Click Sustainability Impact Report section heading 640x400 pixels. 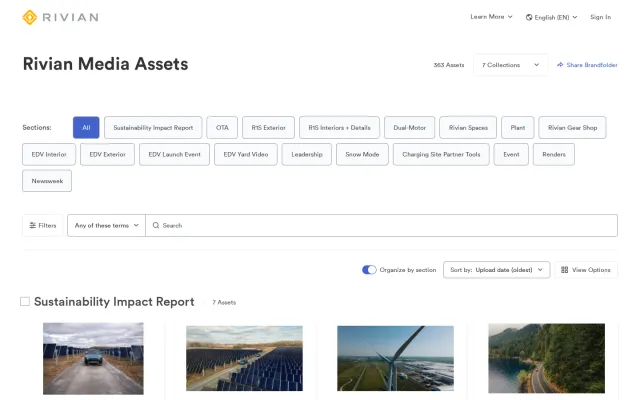click(x=114, y=302)
